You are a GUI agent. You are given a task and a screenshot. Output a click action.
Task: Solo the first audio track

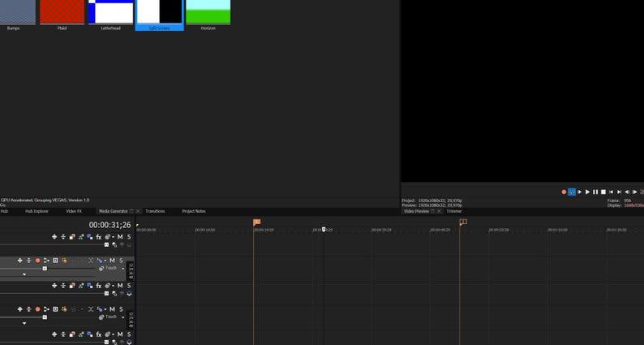(x=121, y=261)
